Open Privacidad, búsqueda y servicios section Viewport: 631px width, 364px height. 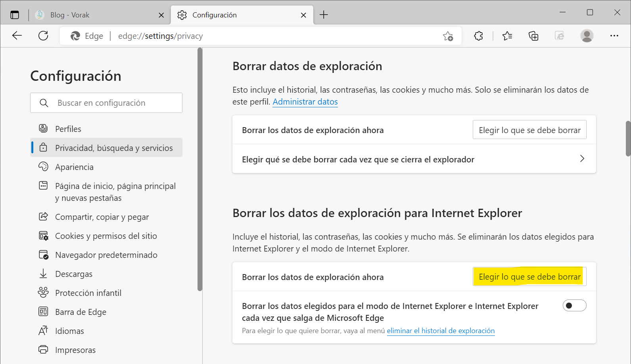coord(106,148)
